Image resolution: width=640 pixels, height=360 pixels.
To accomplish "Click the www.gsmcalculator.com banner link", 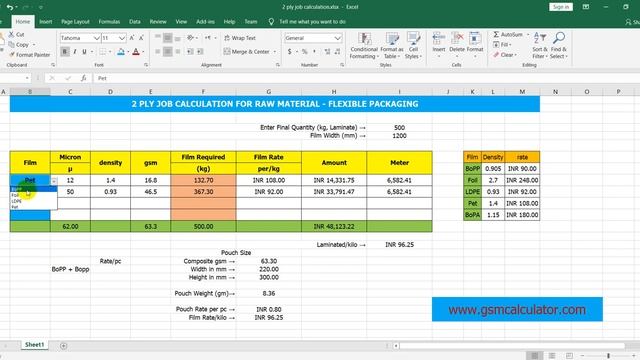I will [x=517, y=309].
